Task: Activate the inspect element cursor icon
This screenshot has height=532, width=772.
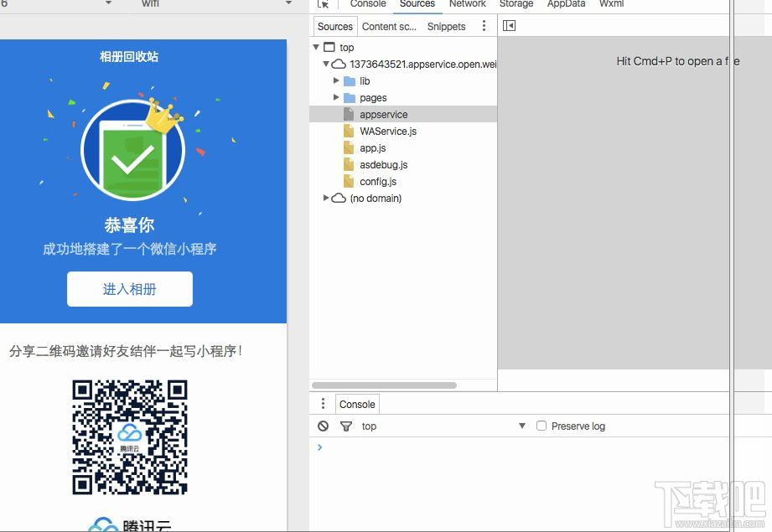Action: point(324,4)
